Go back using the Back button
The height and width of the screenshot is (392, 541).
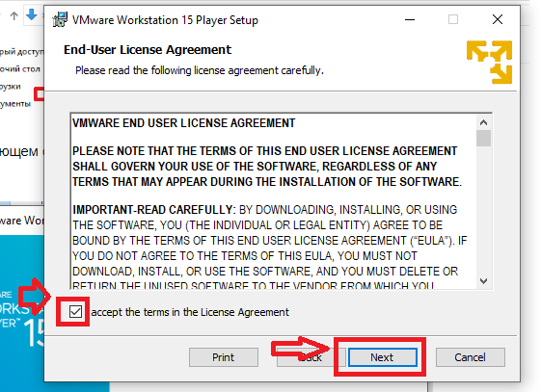[311, 357]
